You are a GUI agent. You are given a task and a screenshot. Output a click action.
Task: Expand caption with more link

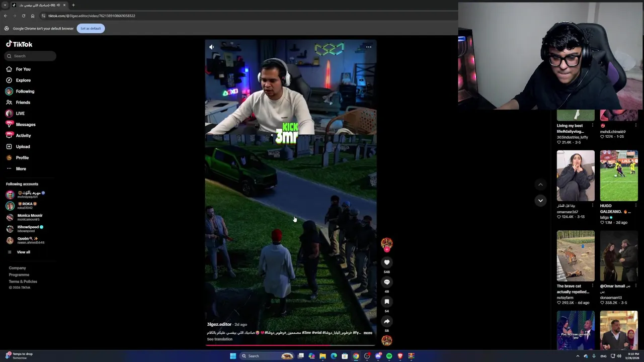368,333
